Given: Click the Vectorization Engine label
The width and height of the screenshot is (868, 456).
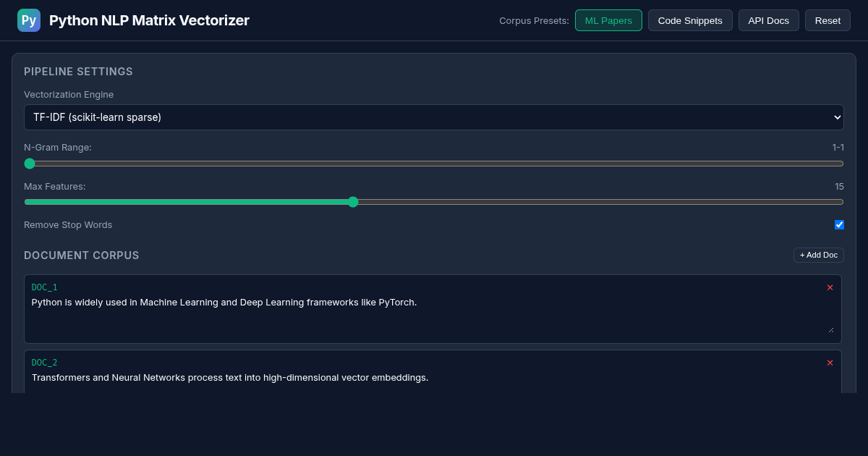Looking at the screenshot, I should 69,94.
